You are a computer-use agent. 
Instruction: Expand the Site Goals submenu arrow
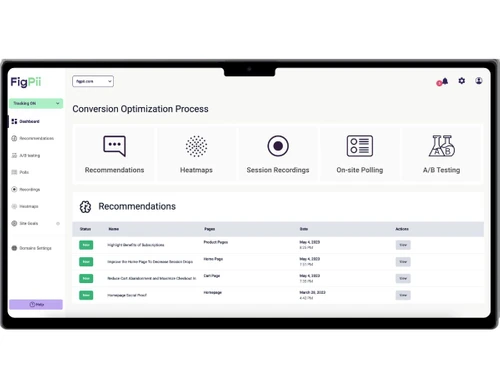coord(58,223)
